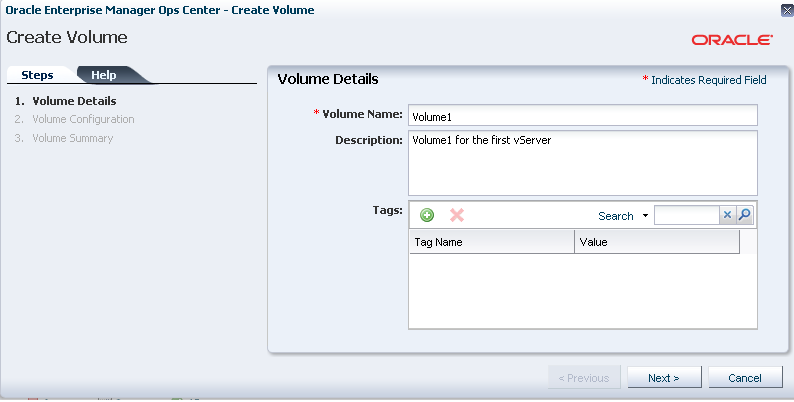Click the Description text area
Image resolution: width=794 pixels, height=402 pixels.
pos(583,163)
